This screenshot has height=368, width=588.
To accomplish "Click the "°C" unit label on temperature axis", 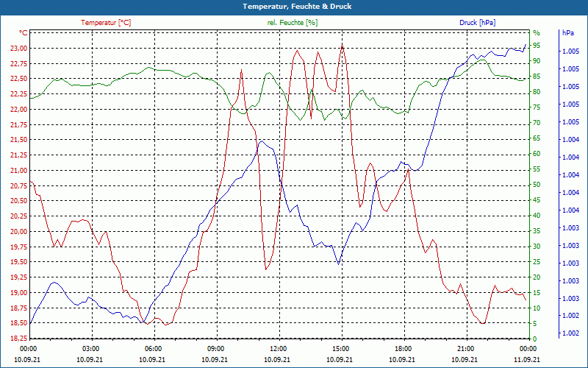I will click(x=23, y=33).
